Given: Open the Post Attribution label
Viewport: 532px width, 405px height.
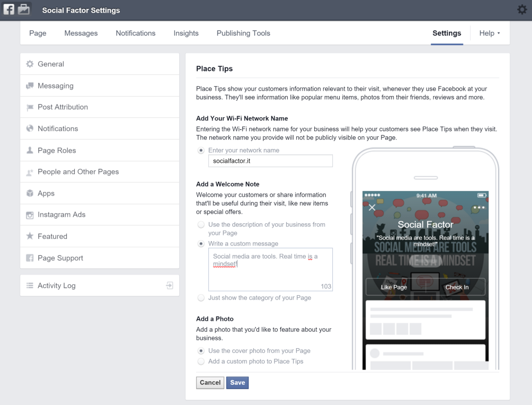Looking at the screenshot, I should pyautogui.click(x=63, y=107).
